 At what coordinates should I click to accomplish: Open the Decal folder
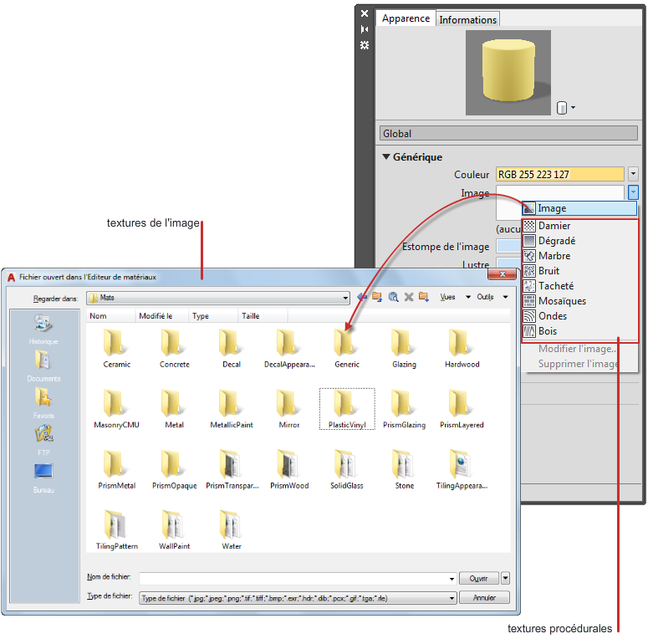pos(232,348)
